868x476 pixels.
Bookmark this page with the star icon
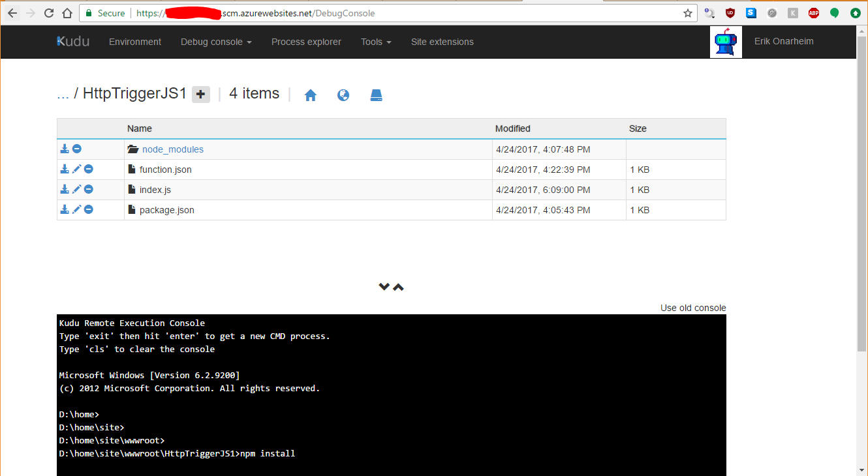point(687,13)
